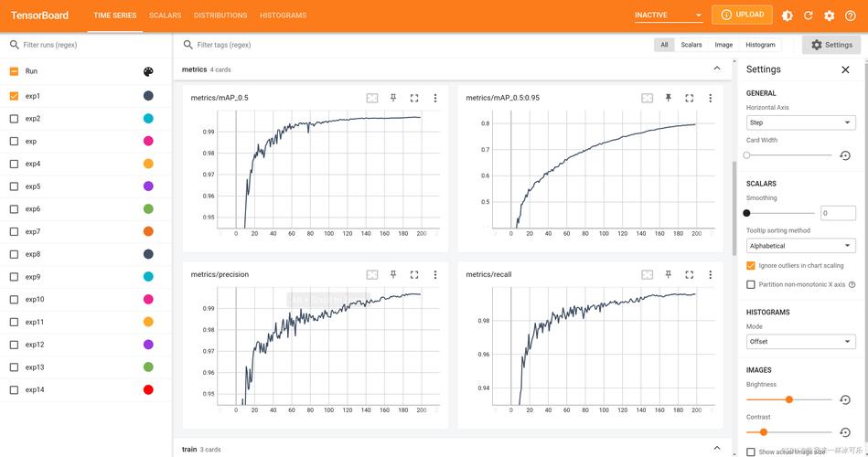Screen dimensions: 868x457
Task: Collapse the metrics card group
Action: tap(717, 69)
